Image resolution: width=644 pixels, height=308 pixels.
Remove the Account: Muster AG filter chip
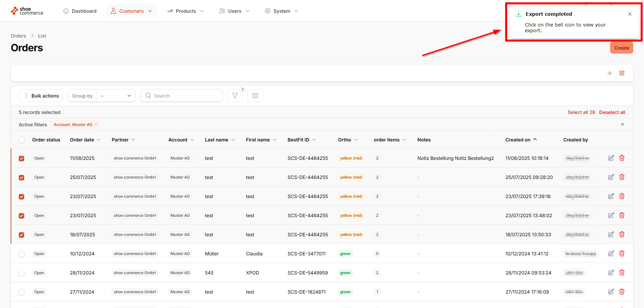coord(96,124)
